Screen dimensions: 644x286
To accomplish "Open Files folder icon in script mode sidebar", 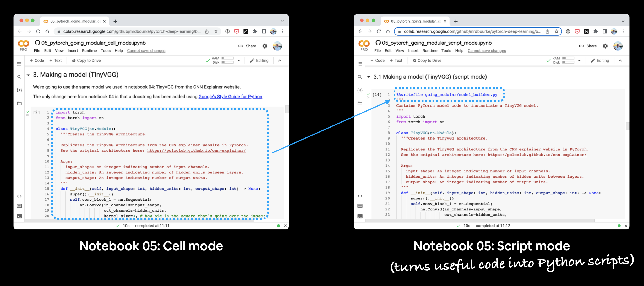I will [360, 103].
